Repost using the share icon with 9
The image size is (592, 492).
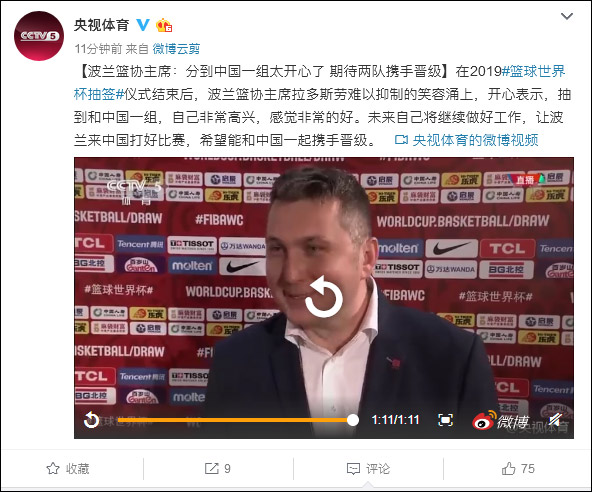pyautogui.click(x=217, y=469)
